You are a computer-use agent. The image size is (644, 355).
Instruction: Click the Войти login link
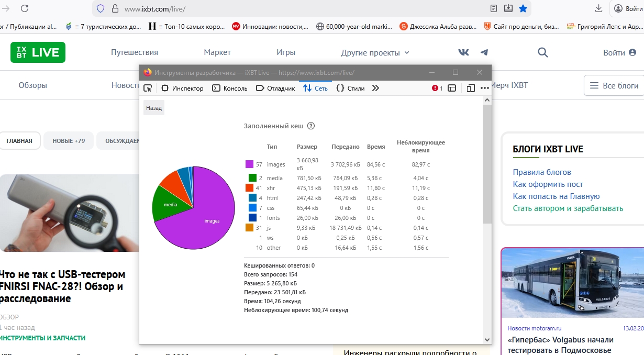point(619,52)
